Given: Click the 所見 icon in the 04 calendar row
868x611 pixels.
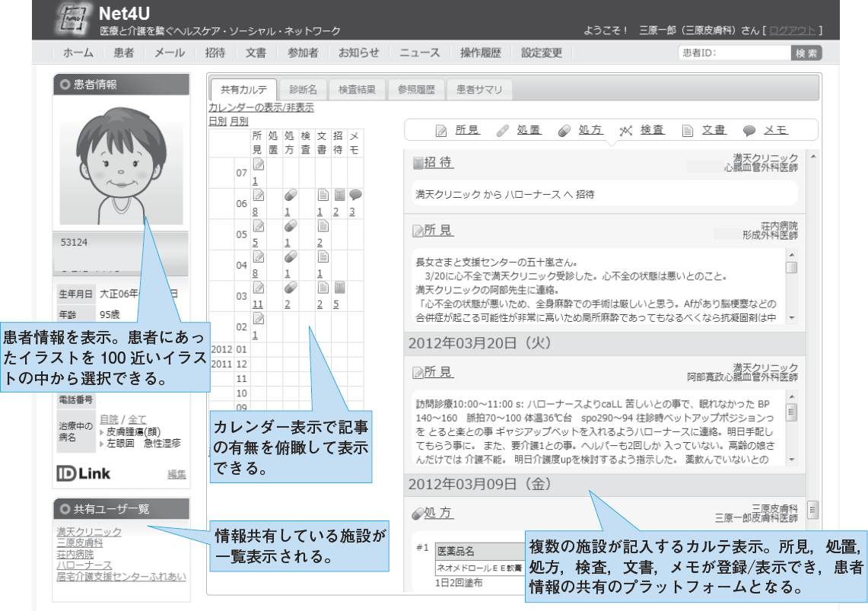Looking at the screenshot, I should 259,256.
